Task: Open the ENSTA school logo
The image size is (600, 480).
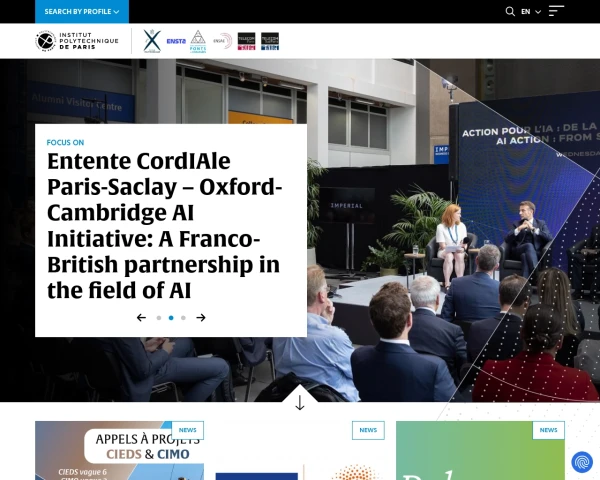Action: coord(176,41)
